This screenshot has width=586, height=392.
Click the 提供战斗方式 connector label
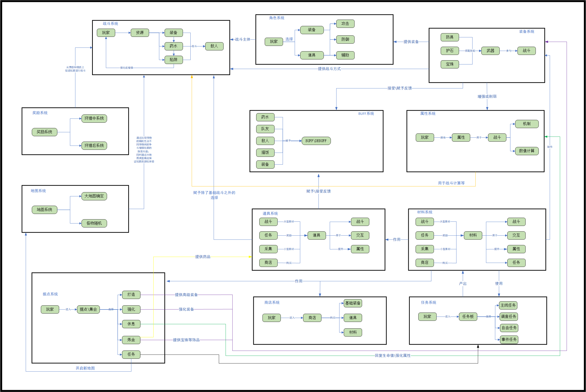329,69
